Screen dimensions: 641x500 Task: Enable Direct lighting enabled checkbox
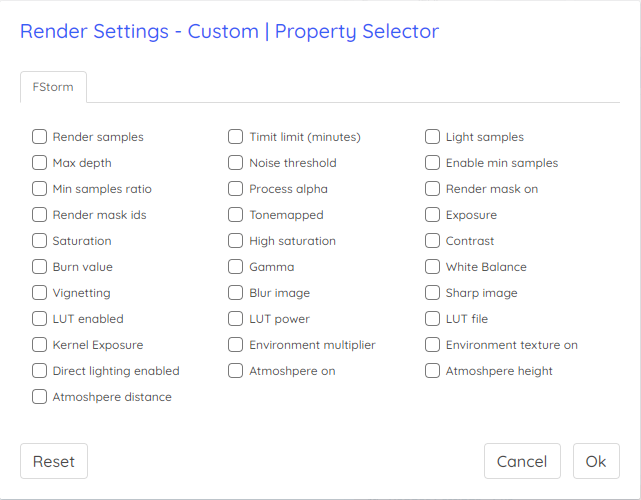coord(39,371)
